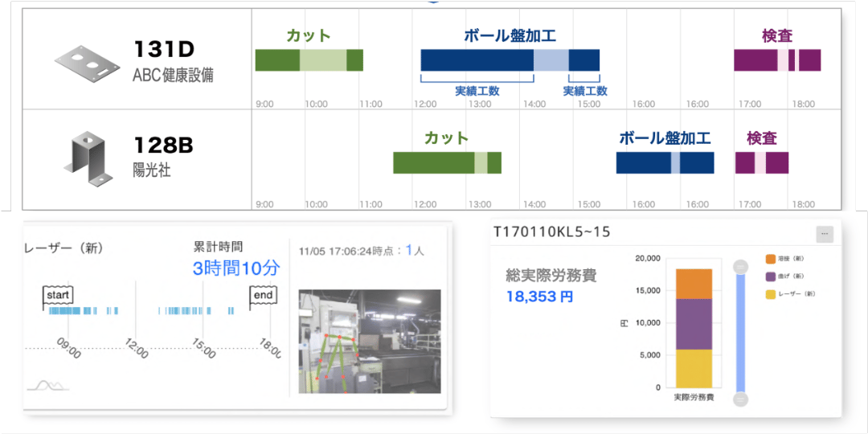Select the カット label in the 128B row

click(x=446, y=138)
